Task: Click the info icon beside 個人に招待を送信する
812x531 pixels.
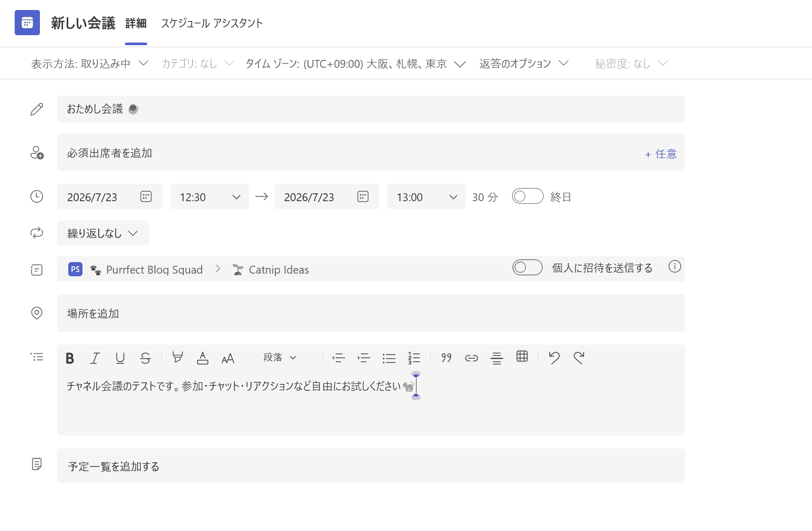Action: tap(674, 266)
